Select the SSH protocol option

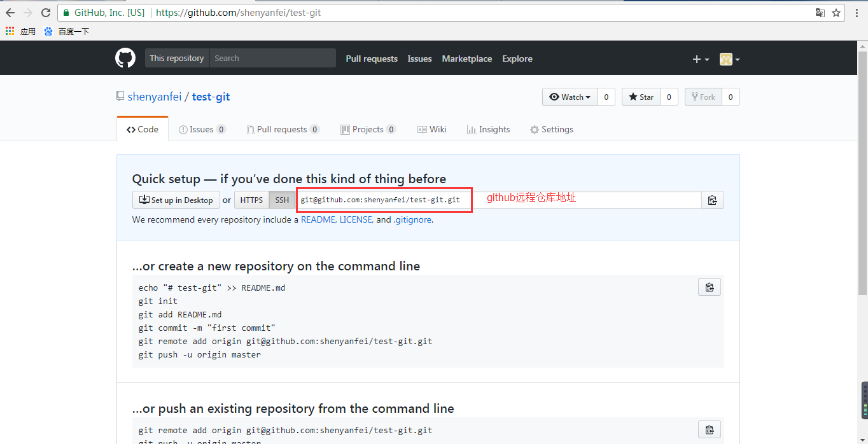coord(282,200)
